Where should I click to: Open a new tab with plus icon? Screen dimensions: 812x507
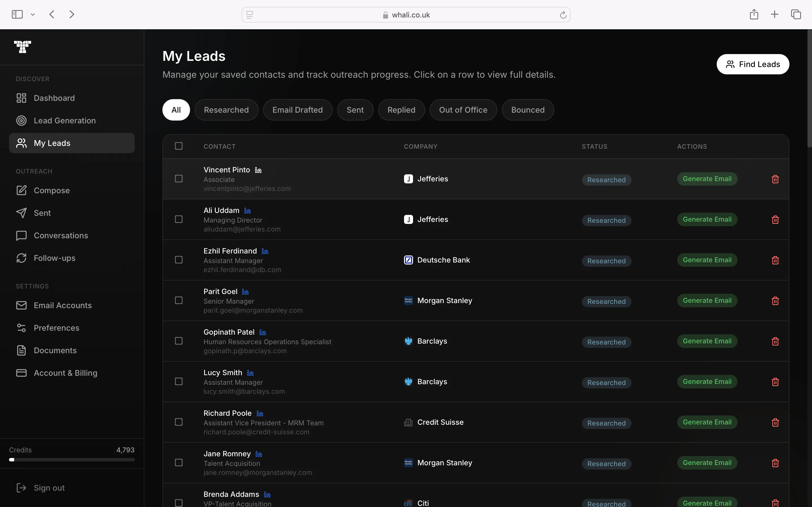point(775,14)
